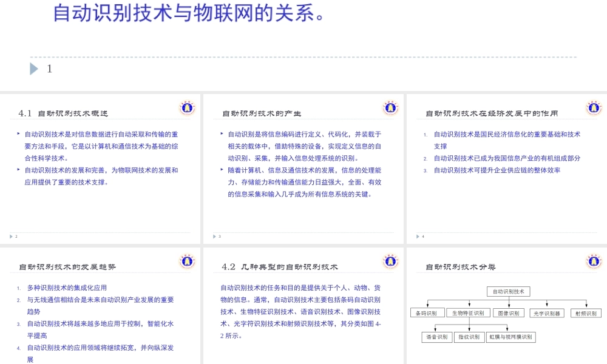Image resolution: width=607 pixels, height=364 pixels.
Task: Expand the 自动识别技术 root node
Action: click(509, 292)
